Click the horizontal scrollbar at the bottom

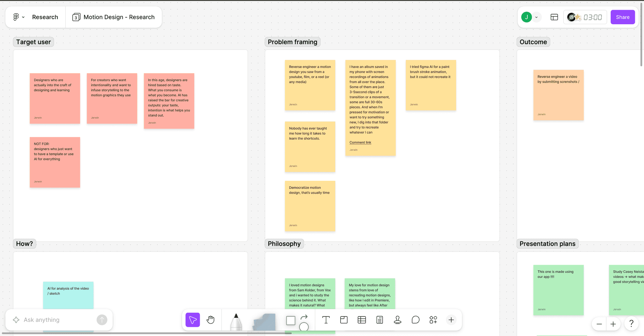point(147,333)
